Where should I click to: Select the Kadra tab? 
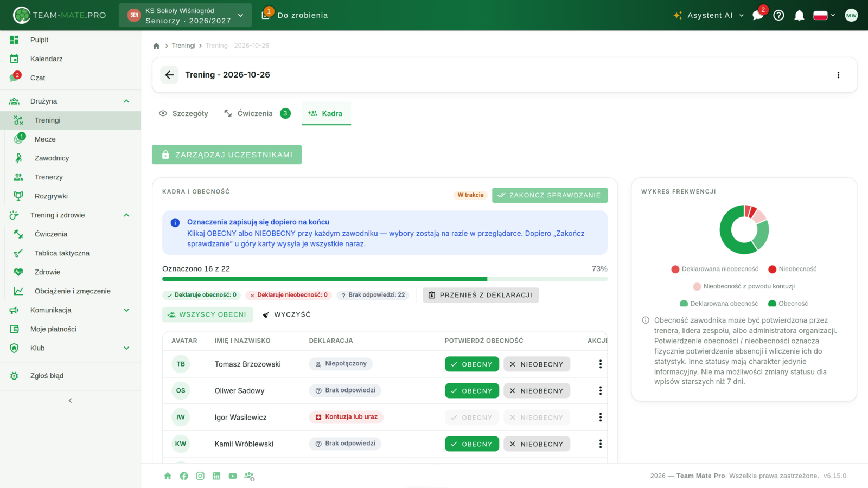(326, 113)
